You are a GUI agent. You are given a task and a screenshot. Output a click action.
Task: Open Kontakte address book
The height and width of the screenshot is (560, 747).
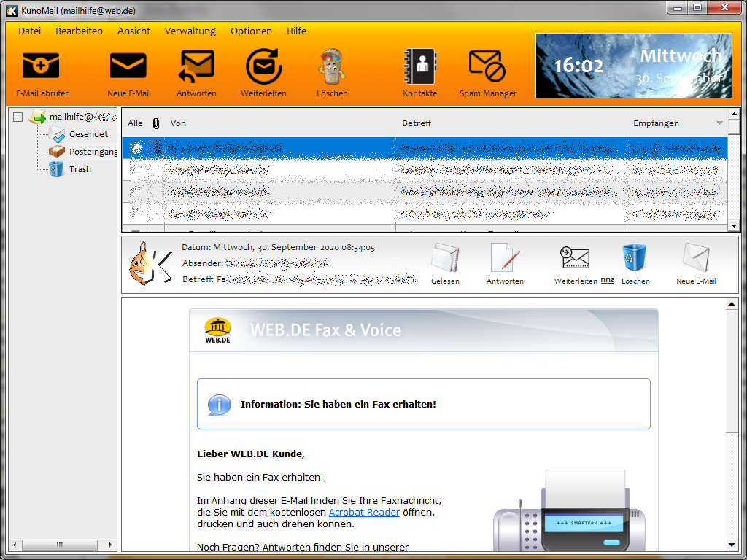(419, 67)
